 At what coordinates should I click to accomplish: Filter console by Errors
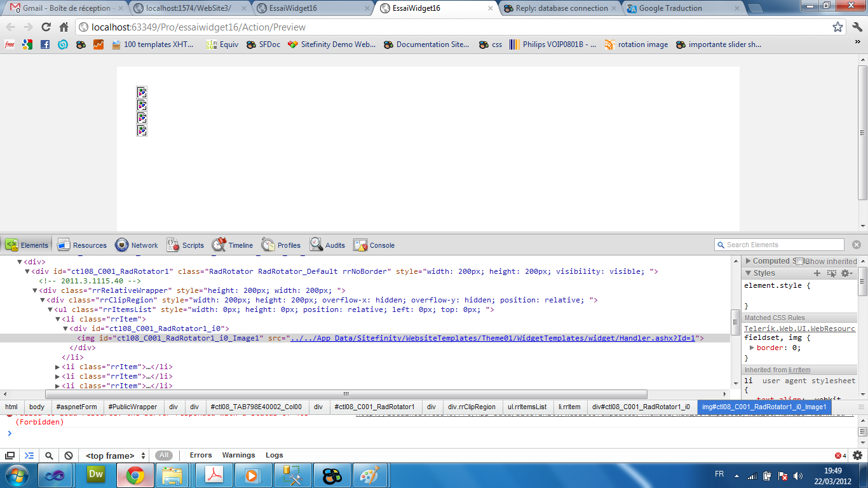coord(201,456)
